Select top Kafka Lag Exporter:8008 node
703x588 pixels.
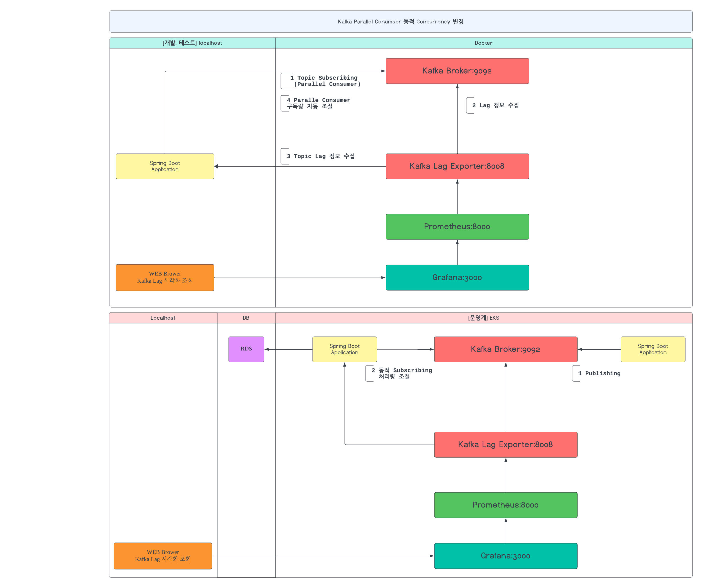(x=457, y=166)
